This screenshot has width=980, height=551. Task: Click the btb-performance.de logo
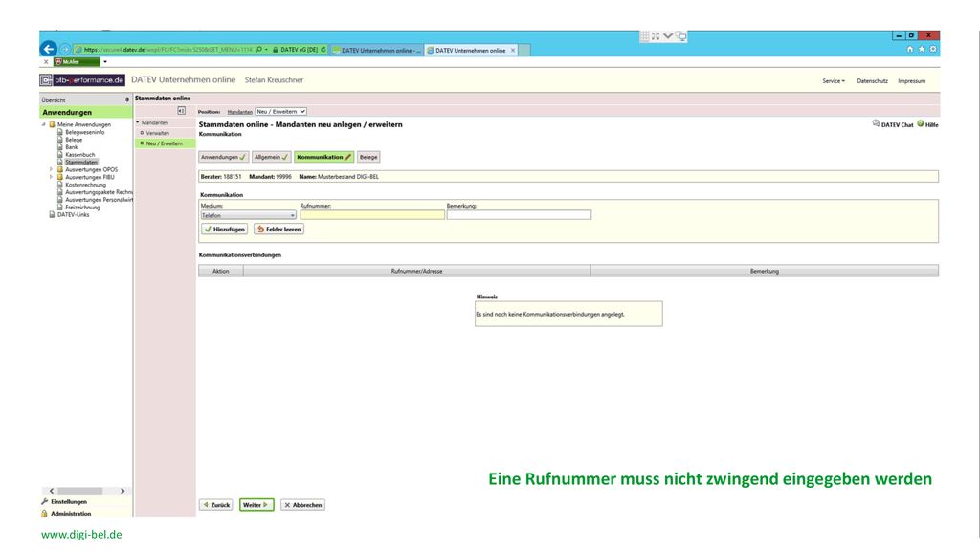[82, 80]
